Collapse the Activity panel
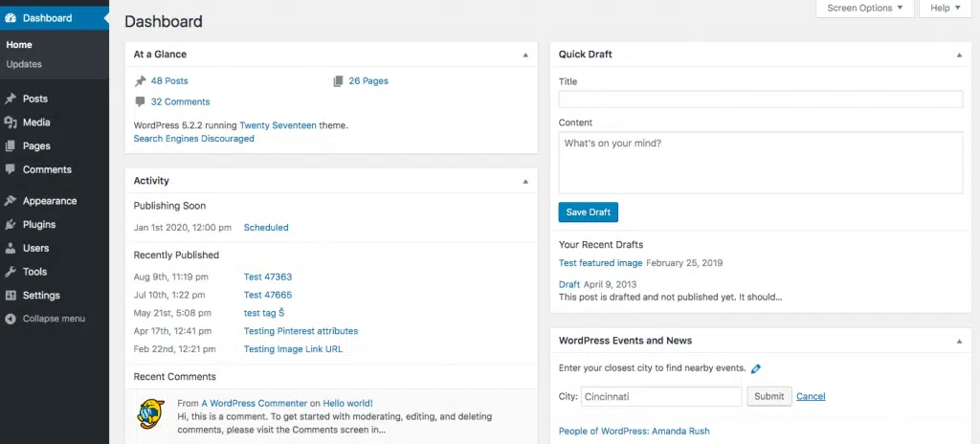This screenshot has width=980, height=444. point(524,181)
